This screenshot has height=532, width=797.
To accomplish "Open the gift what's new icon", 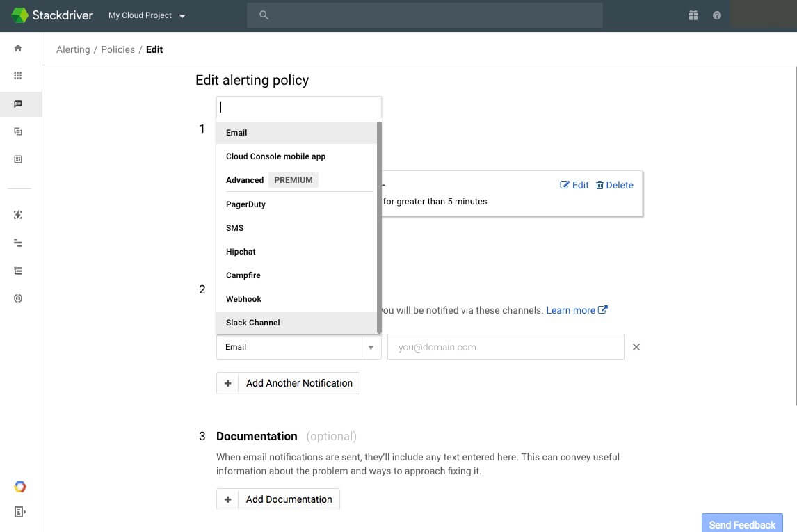I will (693, 15).
